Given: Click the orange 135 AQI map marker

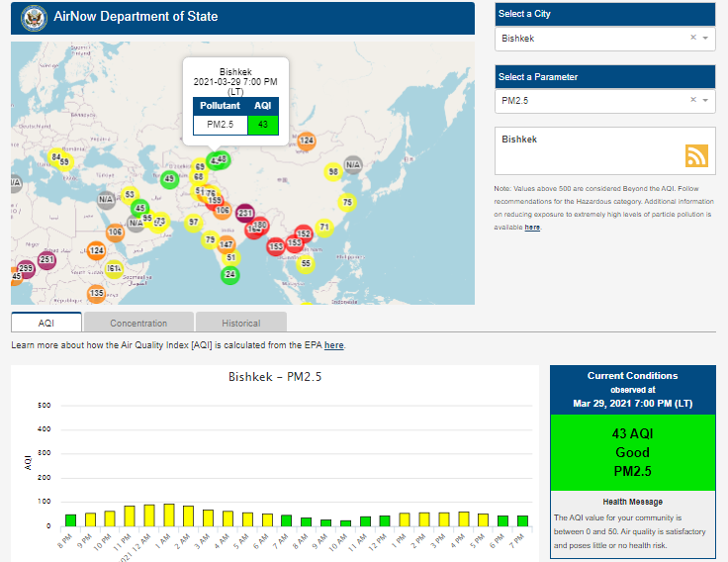Looking at the screenshot, I should click(x=96, y=293).
